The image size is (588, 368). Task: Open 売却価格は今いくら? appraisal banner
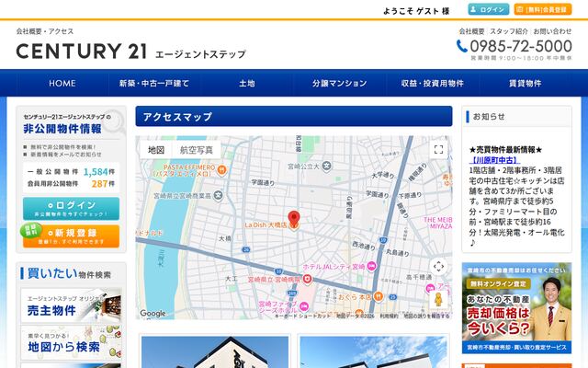pos(516,308)
